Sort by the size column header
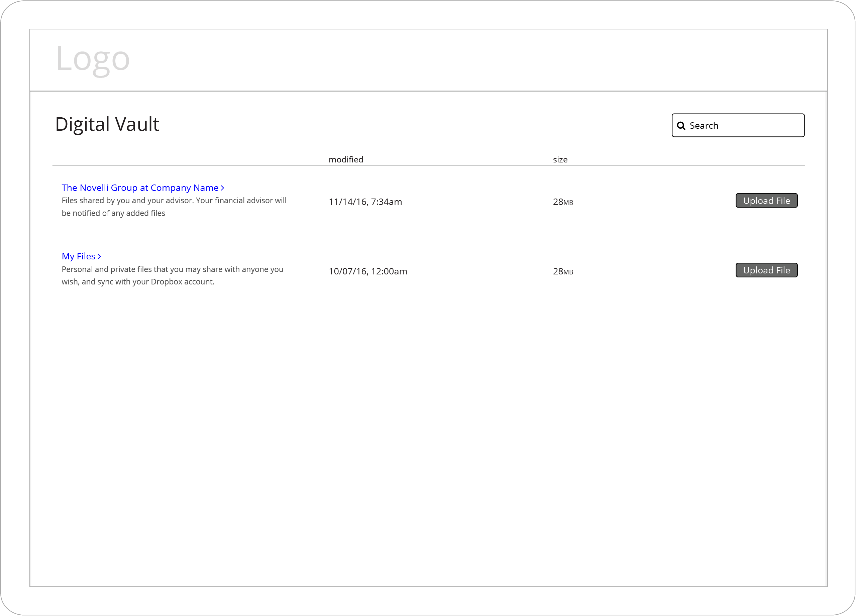This screenshot has height=616, width=856. pyautogui.click(x=560, y=159)
